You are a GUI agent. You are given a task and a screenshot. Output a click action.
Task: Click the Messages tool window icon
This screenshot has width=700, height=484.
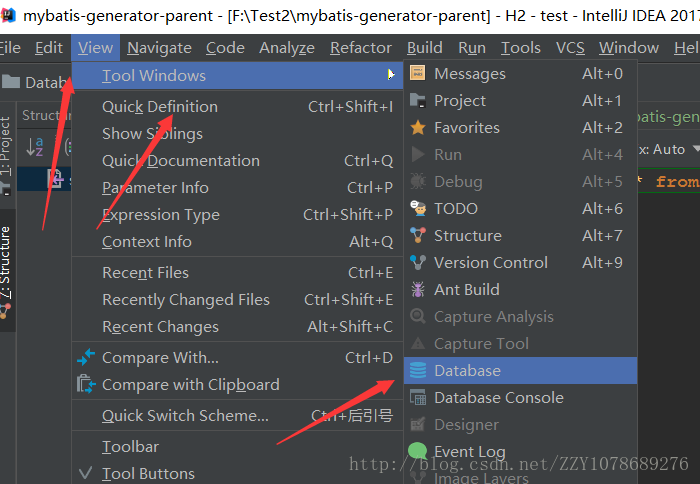coord(418,73)
